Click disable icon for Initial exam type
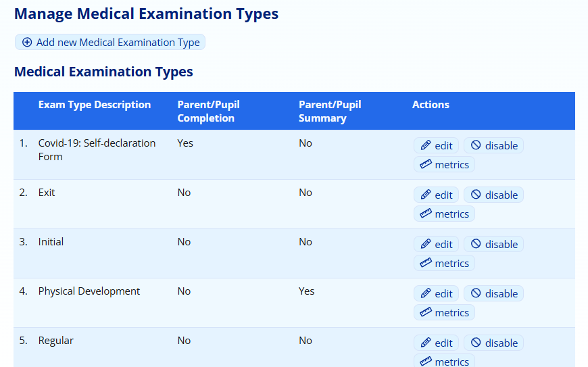This screenshot has width=588, height=367. pos(476,244)
